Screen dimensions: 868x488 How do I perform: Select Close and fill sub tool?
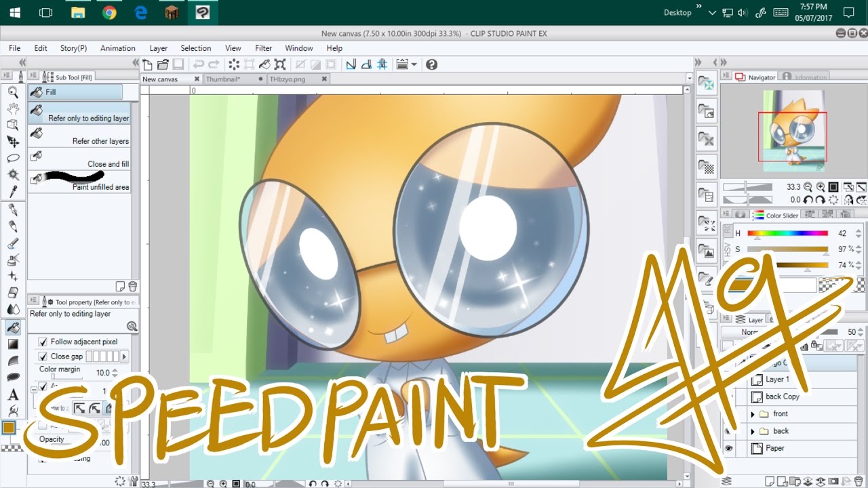tap(79, 160)
